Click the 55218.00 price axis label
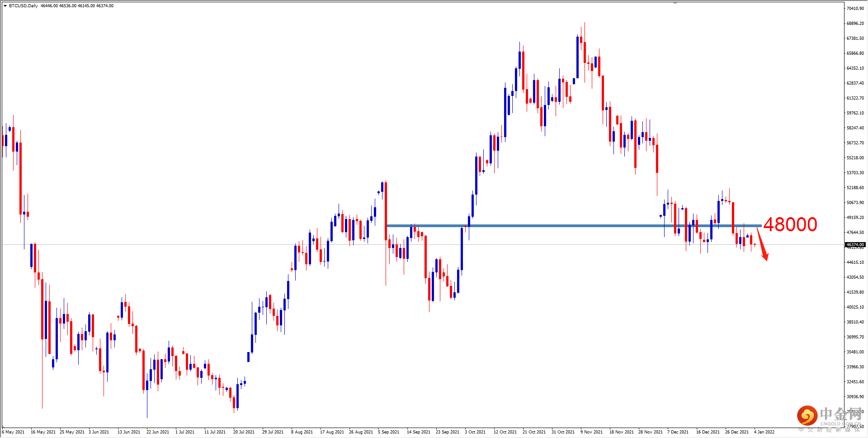Viewport: 868px width, 438px height. pyautogui.click(x=855, y=158)
